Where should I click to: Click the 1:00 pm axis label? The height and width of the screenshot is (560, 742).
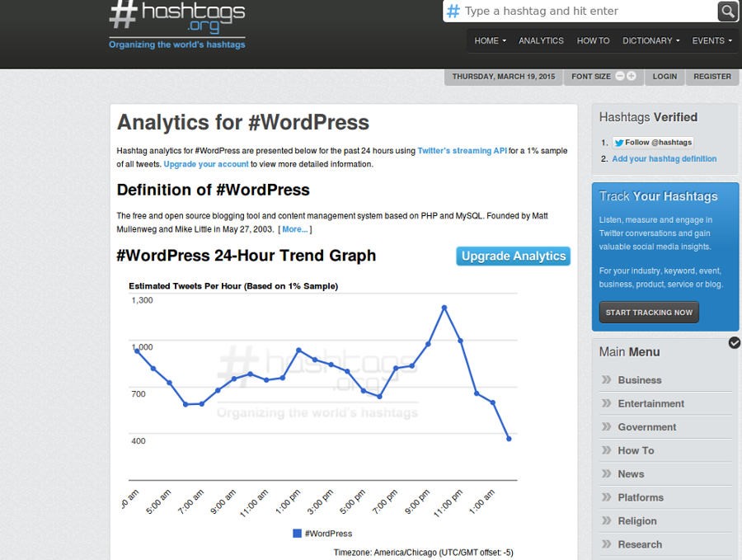click(x=289, y=501)
